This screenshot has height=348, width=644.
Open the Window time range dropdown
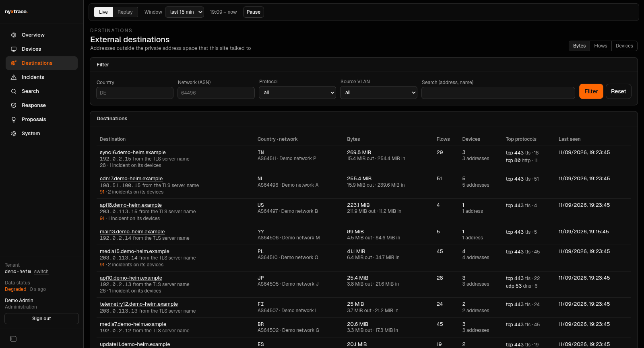point(185,12)
